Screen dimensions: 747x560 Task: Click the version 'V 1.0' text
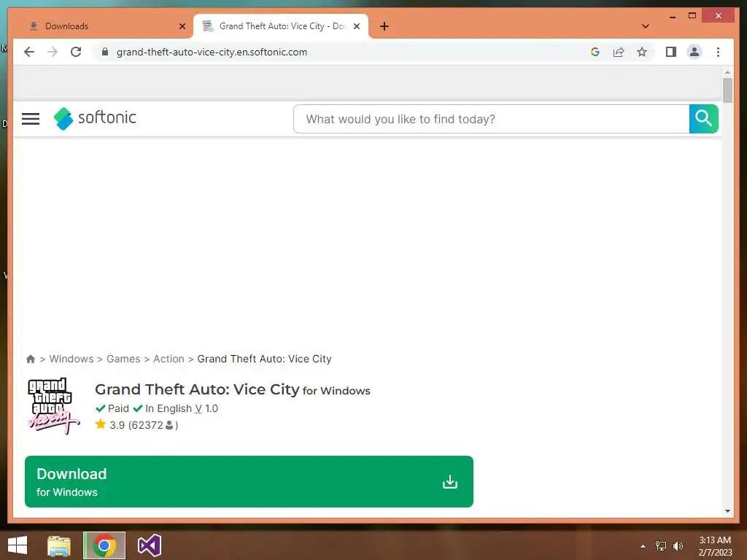206,408
